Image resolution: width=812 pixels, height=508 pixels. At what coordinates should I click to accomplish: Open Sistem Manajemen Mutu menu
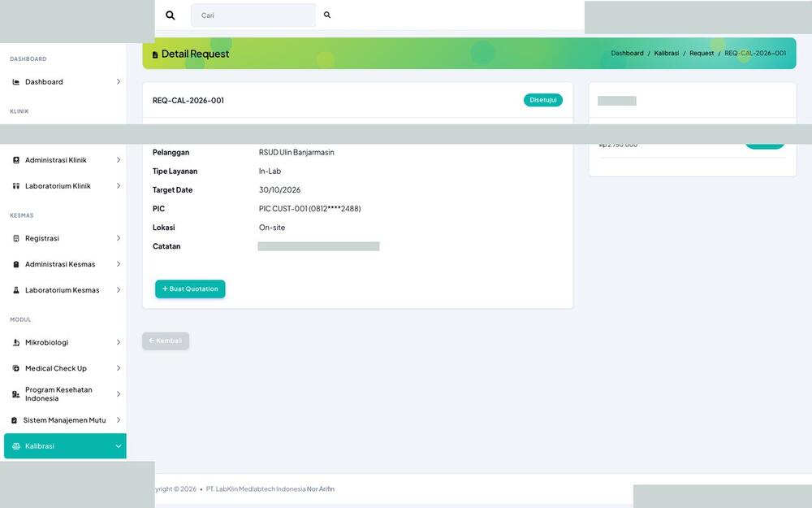[65, 420]
